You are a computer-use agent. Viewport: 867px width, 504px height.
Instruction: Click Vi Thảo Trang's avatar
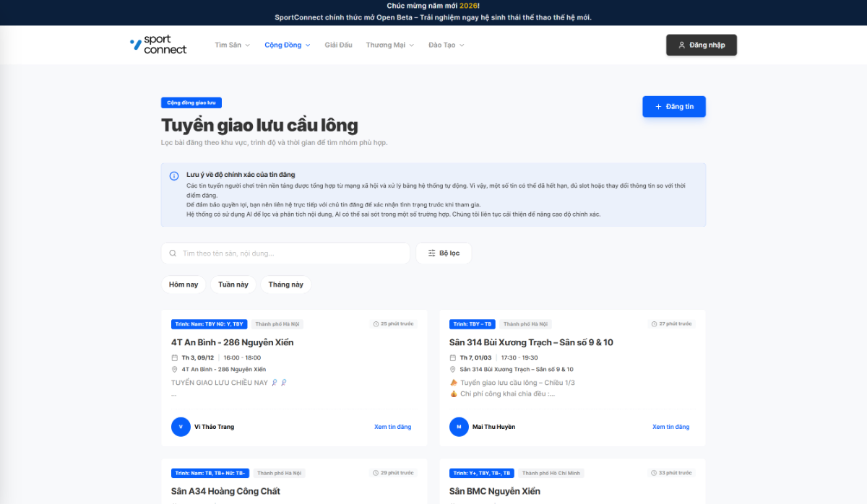[181, 427]
